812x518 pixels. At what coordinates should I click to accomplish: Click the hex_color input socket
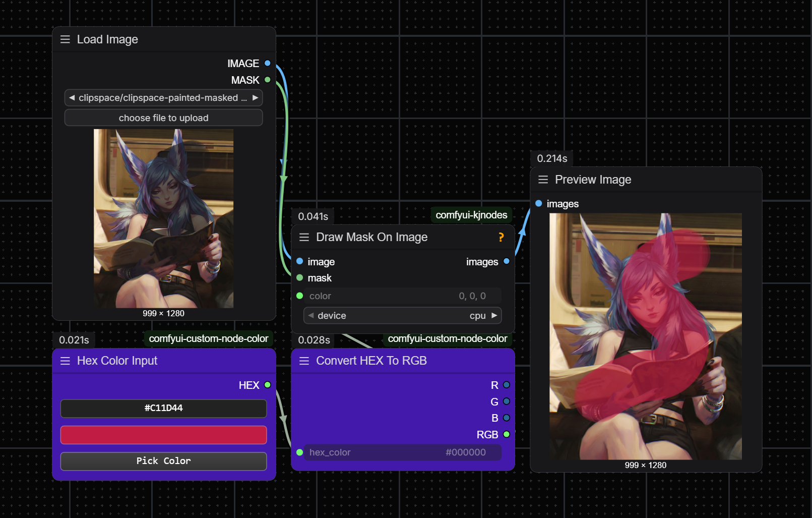point(300,452)
